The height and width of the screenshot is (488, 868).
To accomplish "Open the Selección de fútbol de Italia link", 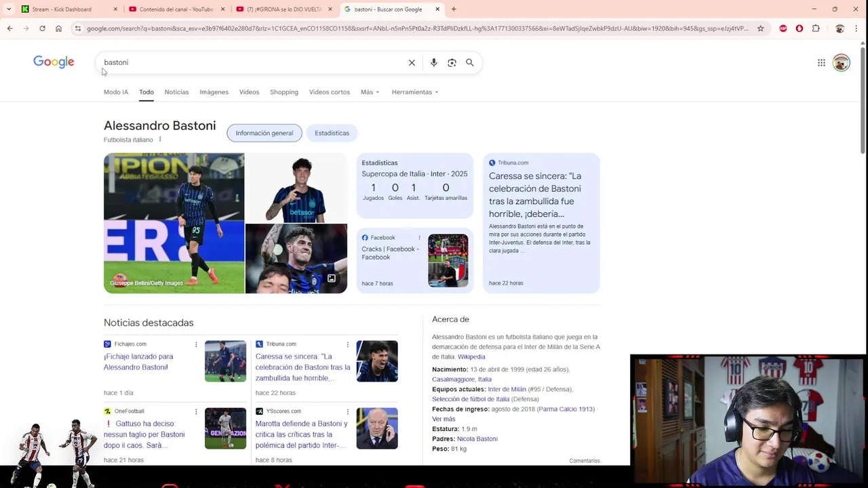I will coord(471,399).
